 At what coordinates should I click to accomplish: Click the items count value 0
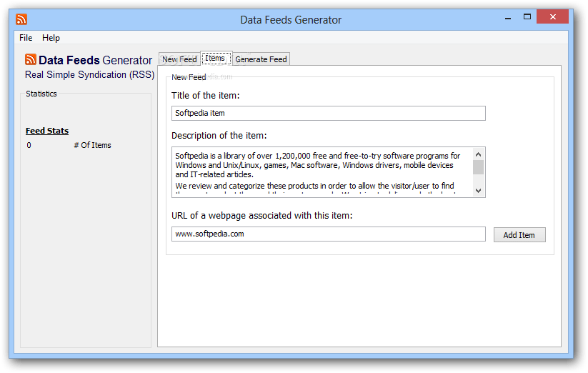point(29,146)
